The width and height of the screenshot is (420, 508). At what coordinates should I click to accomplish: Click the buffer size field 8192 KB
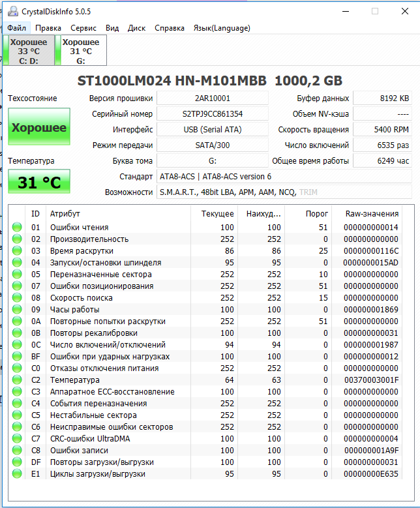(382, 98)
